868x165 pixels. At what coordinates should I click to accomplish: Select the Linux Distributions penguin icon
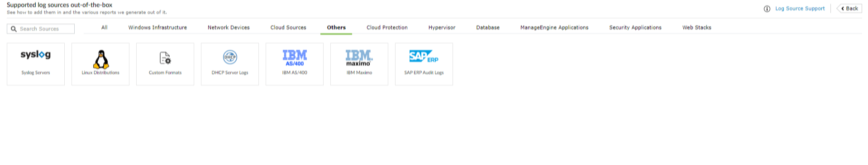(x=100, y=59)
